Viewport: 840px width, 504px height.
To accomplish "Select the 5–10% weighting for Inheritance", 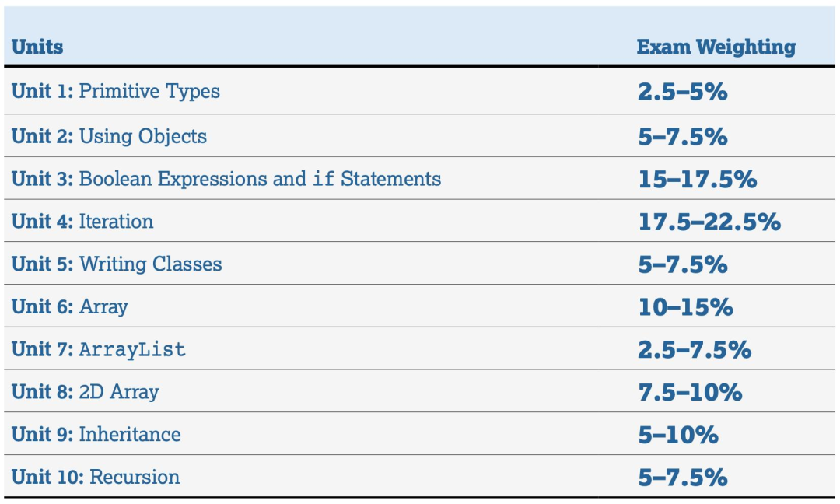I will pos(678,434).
